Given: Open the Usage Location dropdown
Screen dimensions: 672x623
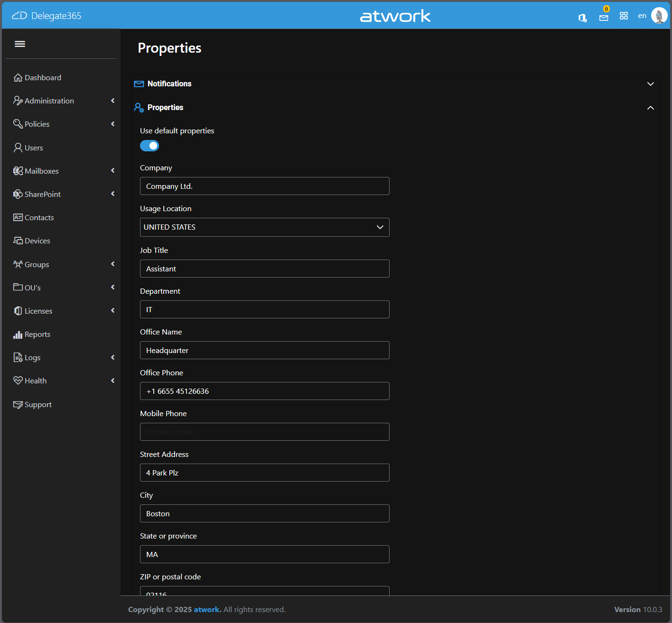Looking at the screenshot, I should point(264,227).
